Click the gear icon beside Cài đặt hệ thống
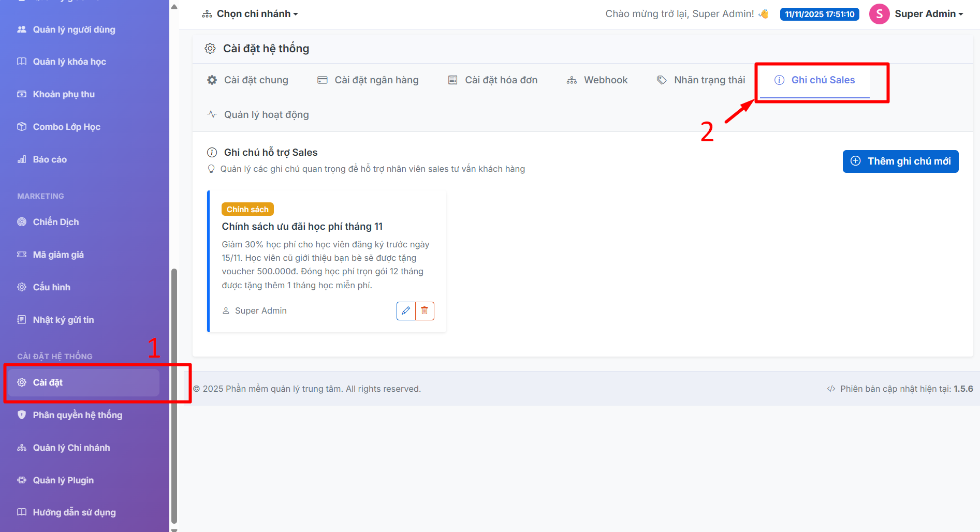 [x=210, y=49]
